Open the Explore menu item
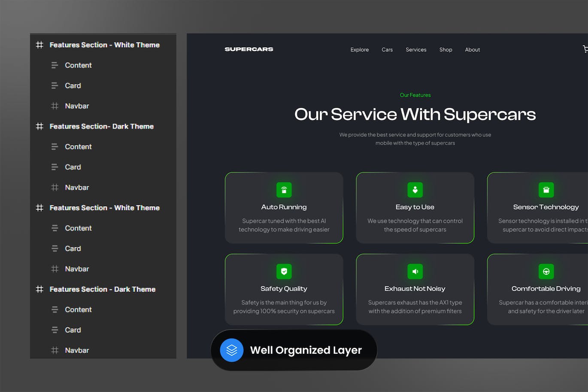 [359, 50]
